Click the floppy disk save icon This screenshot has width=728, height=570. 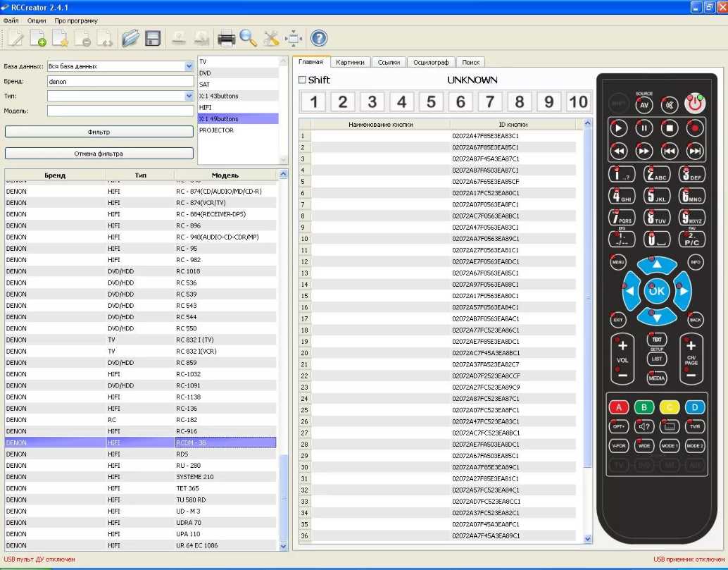[x=153, y=38]
